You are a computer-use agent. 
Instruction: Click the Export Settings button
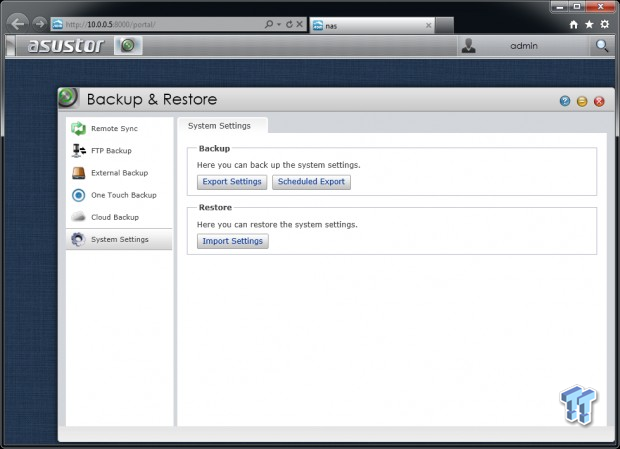click(x=232, y=182)
